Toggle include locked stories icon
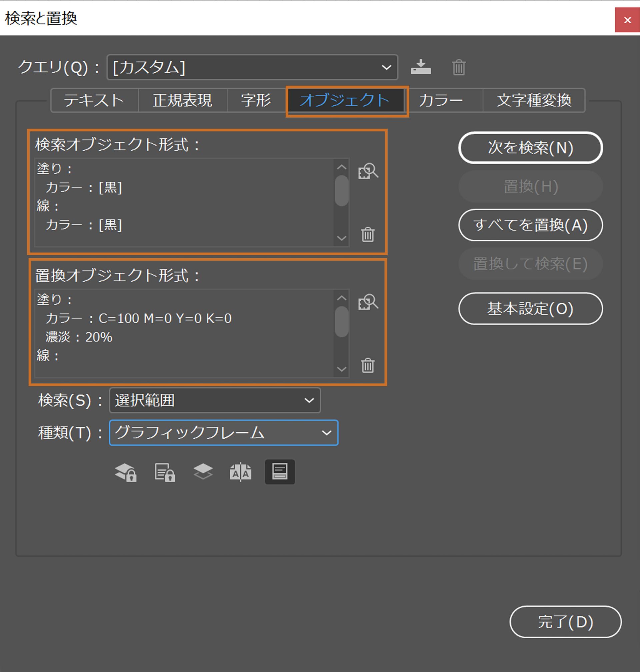Viewport: 640px width, 672px height. click(x=165, y=472)
